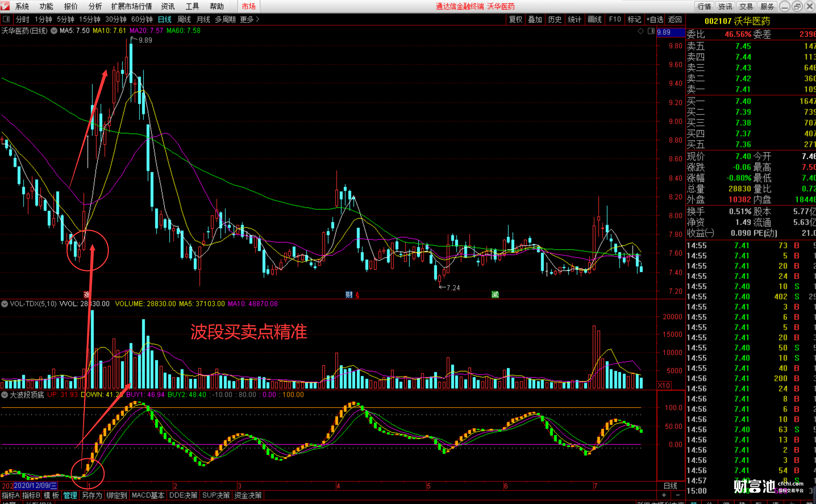
Task: Click the minus zoom icon at bottom right
Action: pos(678,495)
